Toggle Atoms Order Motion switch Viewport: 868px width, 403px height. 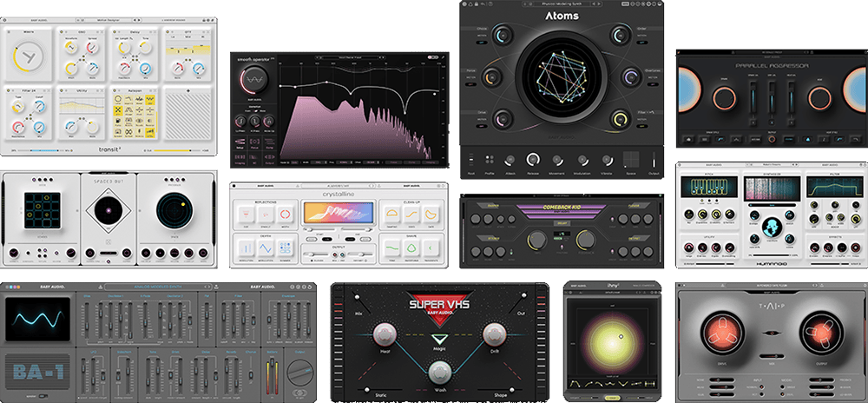click(642, 43)
